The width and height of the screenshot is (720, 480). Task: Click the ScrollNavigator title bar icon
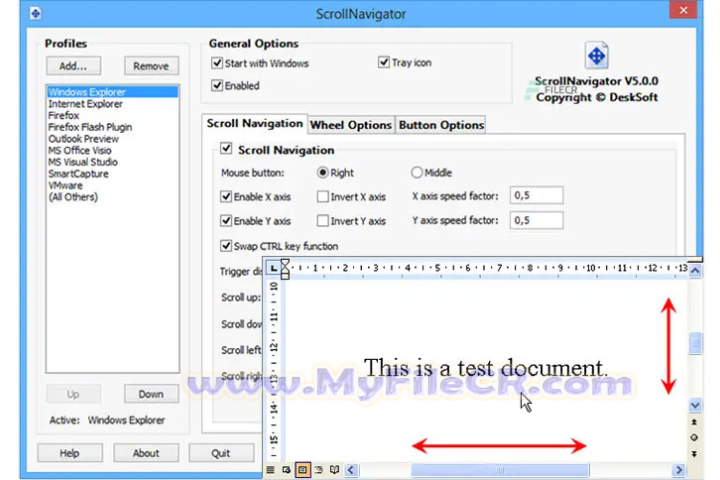tap(36, 13)
